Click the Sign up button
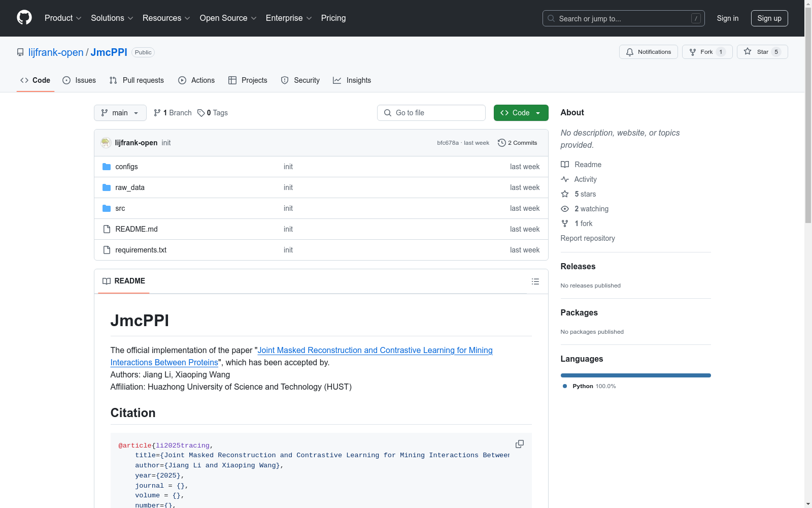Screen dimensions: 812x508 pyautogui.click(x=769, y=18)
